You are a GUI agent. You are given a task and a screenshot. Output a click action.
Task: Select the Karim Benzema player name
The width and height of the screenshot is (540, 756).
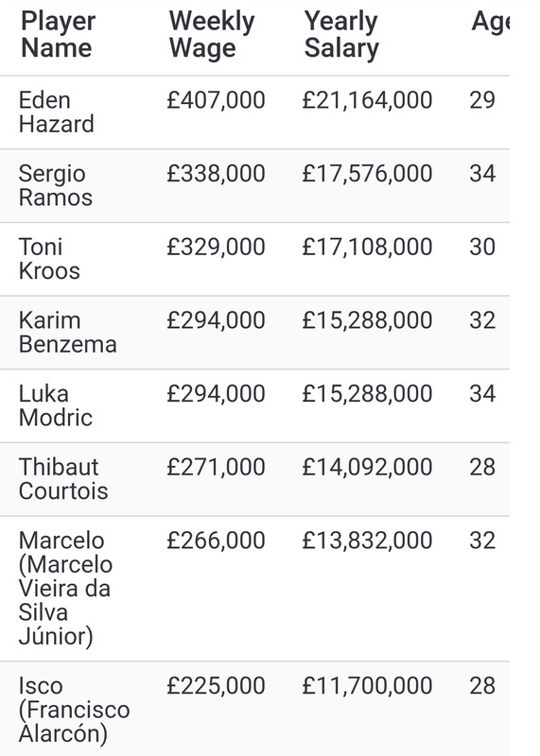pos(67,333)
